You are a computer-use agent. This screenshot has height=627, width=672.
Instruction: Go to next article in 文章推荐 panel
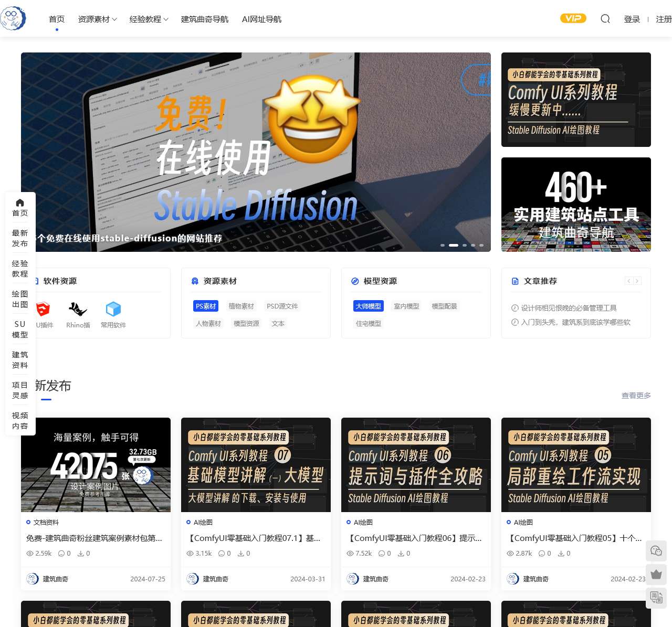[x=637, y=281]
